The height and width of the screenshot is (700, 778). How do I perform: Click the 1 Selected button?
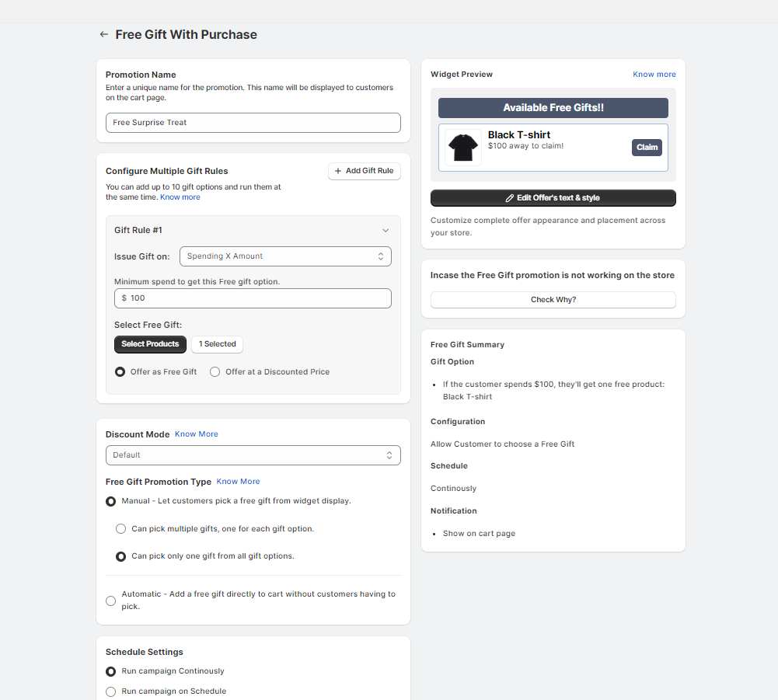point(218,344)
